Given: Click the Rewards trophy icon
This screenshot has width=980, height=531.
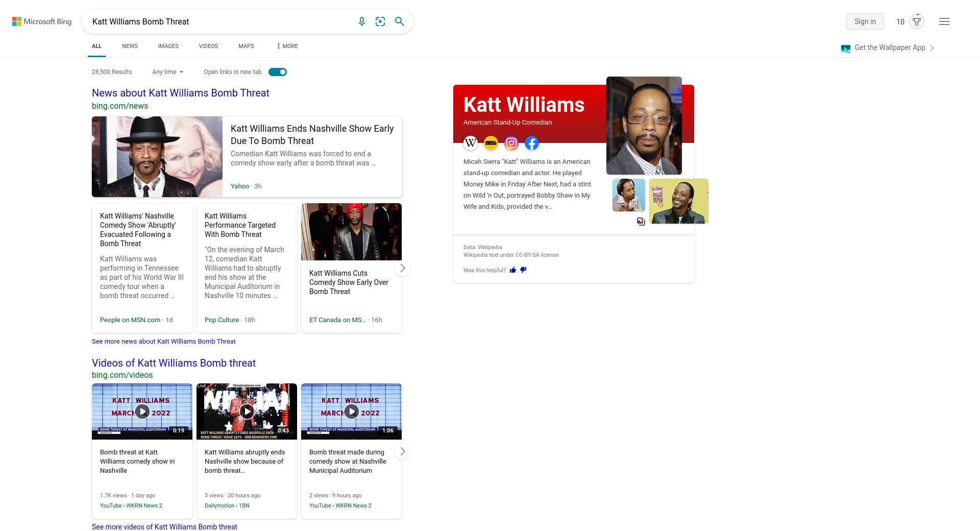Looking at the screenshot, I should [x=917, y=21].
